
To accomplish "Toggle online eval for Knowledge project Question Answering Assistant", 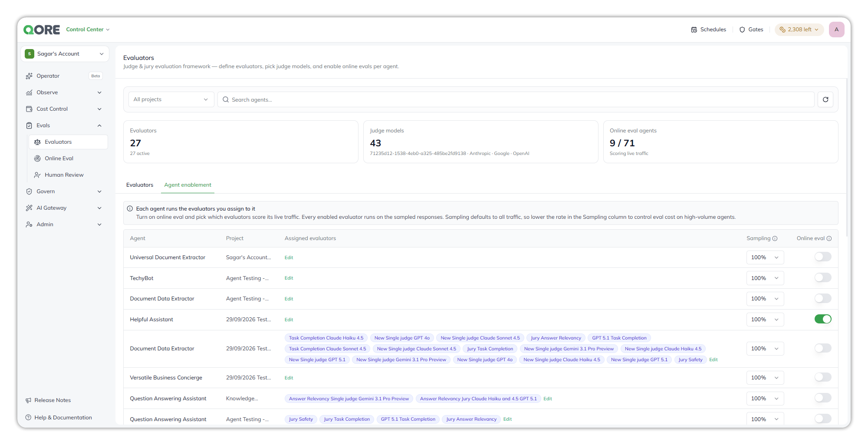I will pos(823,398).
